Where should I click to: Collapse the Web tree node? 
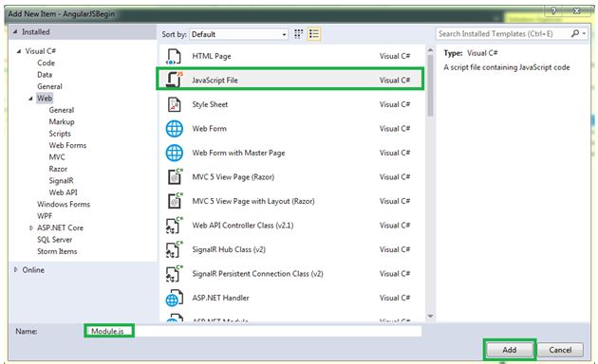[x=30, y=99]
